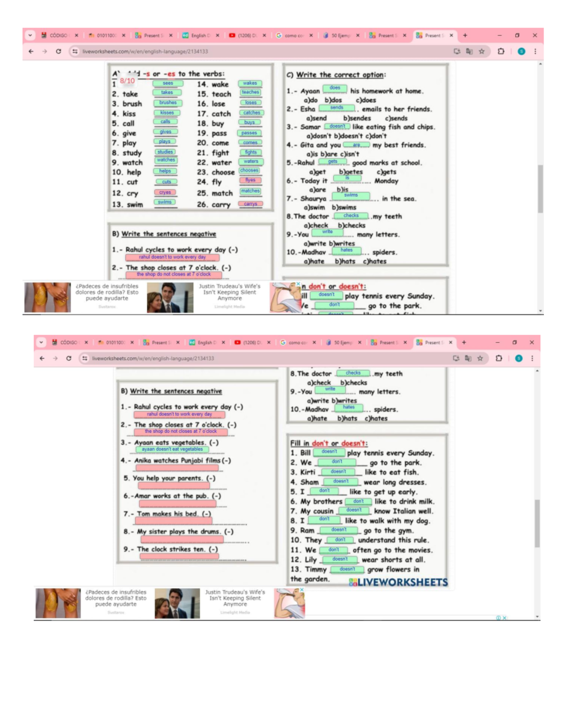Image resolution: width=563 pixels, height=728 pixels.
Task: Open the tab search chevron
Action: 29,35
